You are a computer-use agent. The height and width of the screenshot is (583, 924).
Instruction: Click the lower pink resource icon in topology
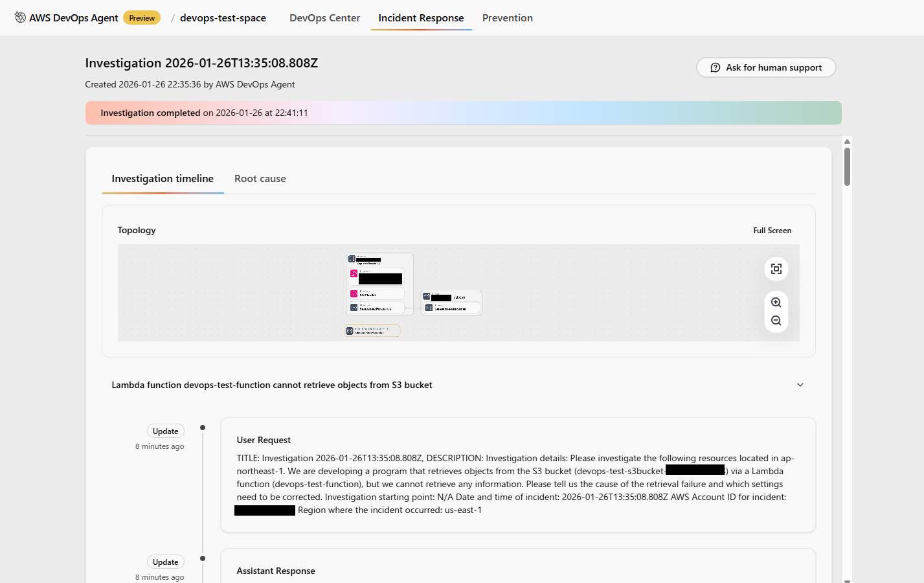pos(354,293)
